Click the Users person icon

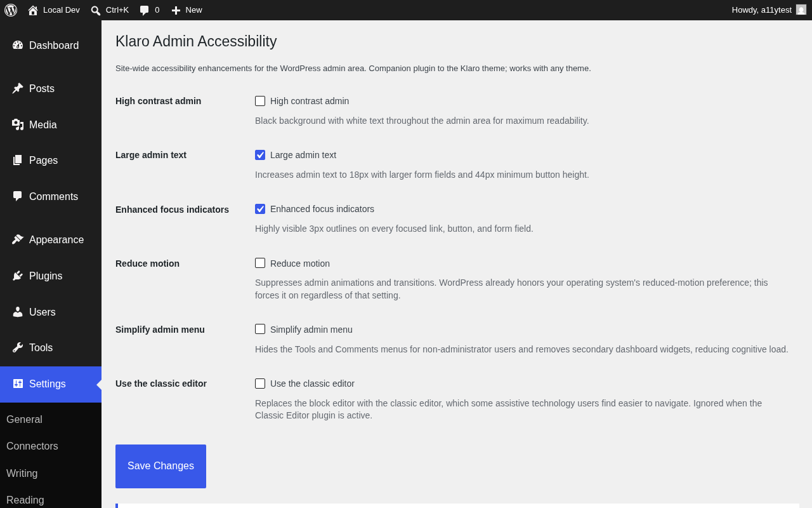[18, 312]
